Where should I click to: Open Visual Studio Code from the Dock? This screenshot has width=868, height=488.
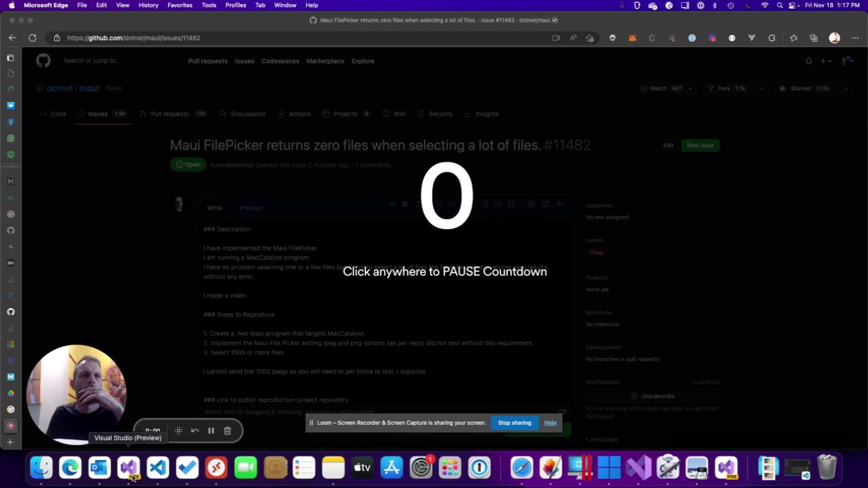pyautogui.click(x=157, y=468)
